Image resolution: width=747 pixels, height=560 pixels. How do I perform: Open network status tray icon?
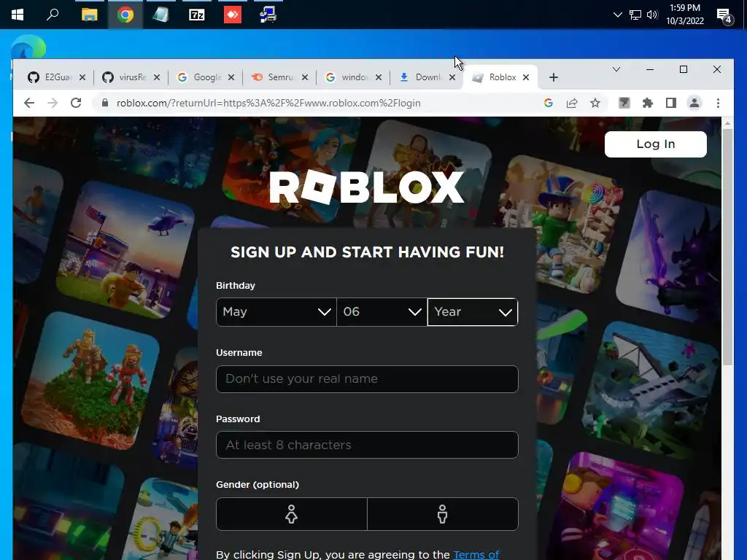click(x=635, y=15)
